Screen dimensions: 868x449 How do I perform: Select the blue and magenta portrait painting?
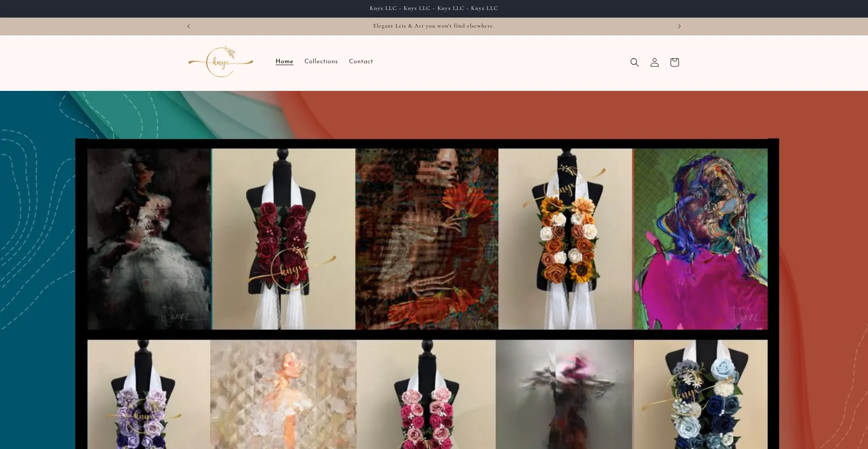pyautogui.click(x=701, y=239)
